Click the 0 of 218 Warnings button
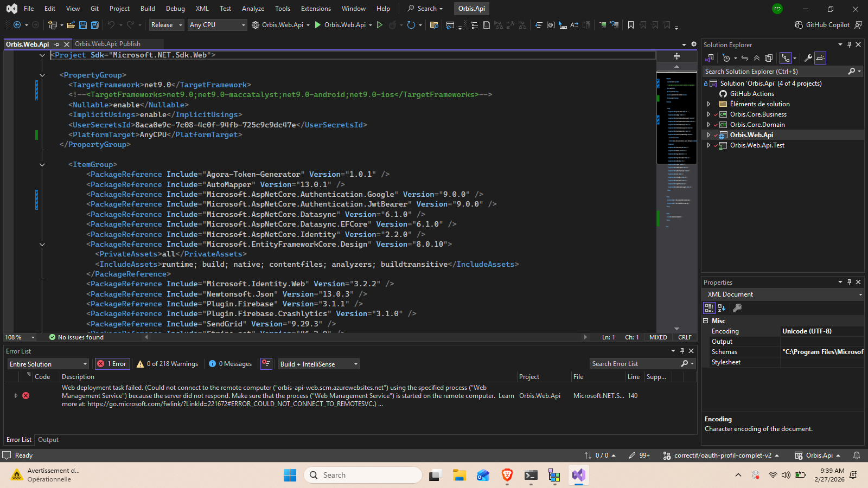Screen dimensions: 868x488 pos(167,364)
